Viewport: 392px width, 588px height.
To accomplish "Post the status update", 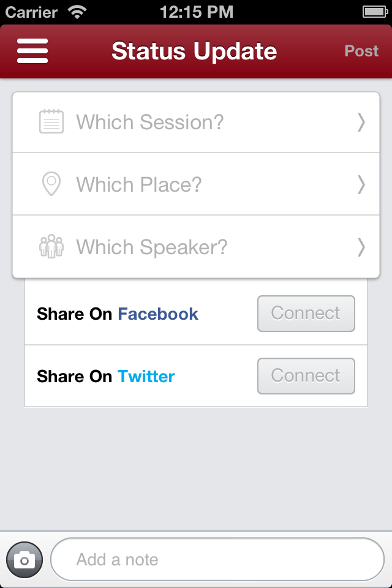I will (x=361, y=51).
